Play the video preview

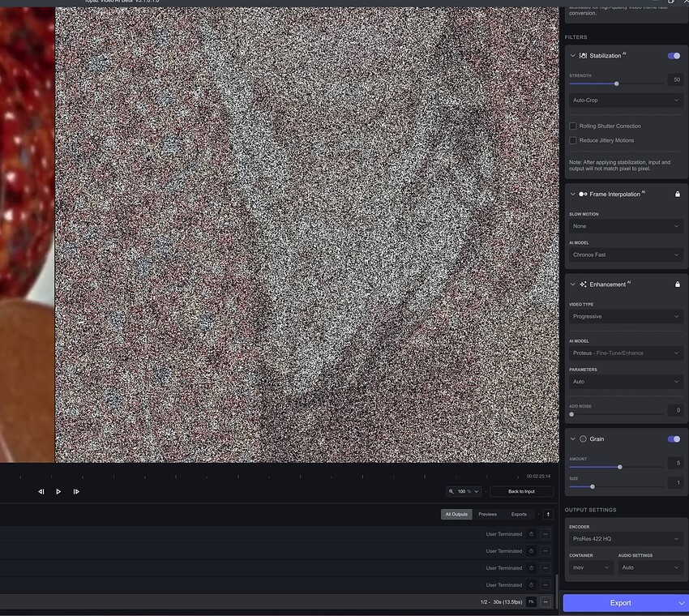[x=58, y=492]
